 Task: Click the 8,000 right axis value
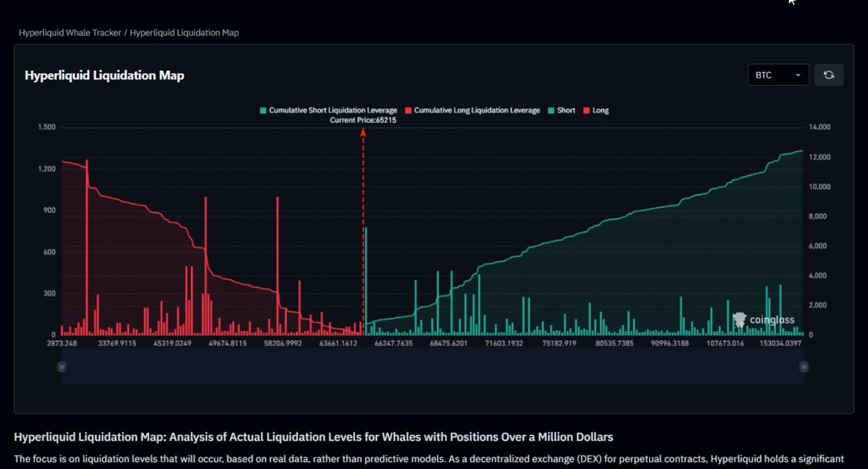pyautogui.click(x=818, y=216)
